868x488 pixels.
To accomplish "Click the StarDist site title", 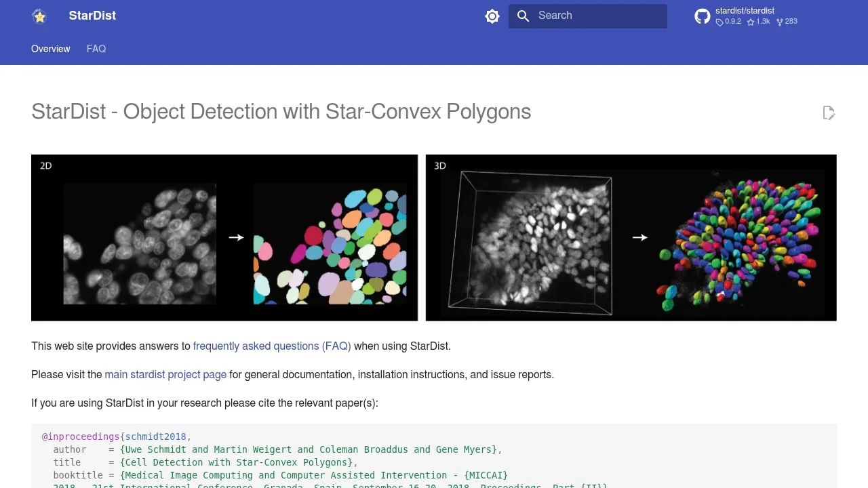I will pyautogui.click(x=92, y=16).
